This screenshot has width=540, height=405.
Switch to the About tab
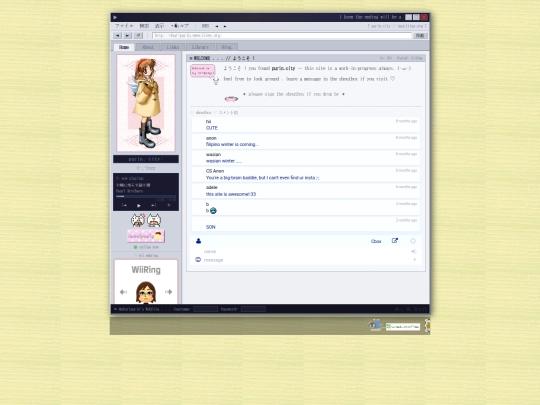click(x=148, y=47)
